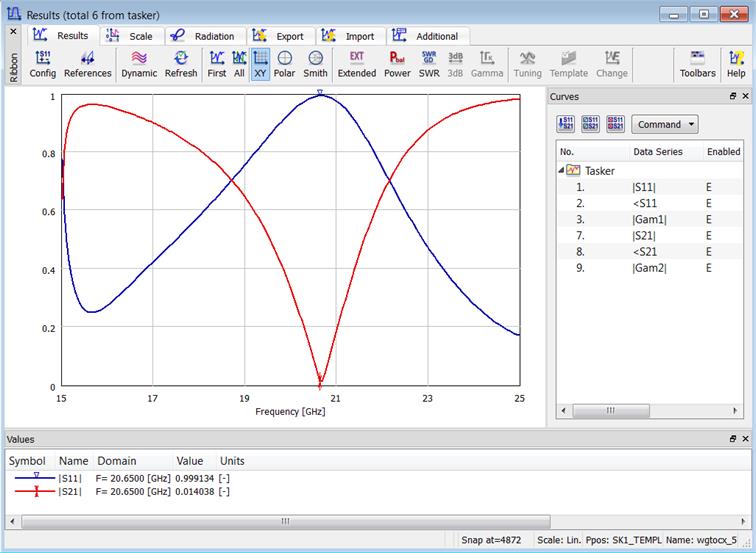The width and height of the screenshot is (756, 553).
Task: Open Extended results
Action: (357, 65)
